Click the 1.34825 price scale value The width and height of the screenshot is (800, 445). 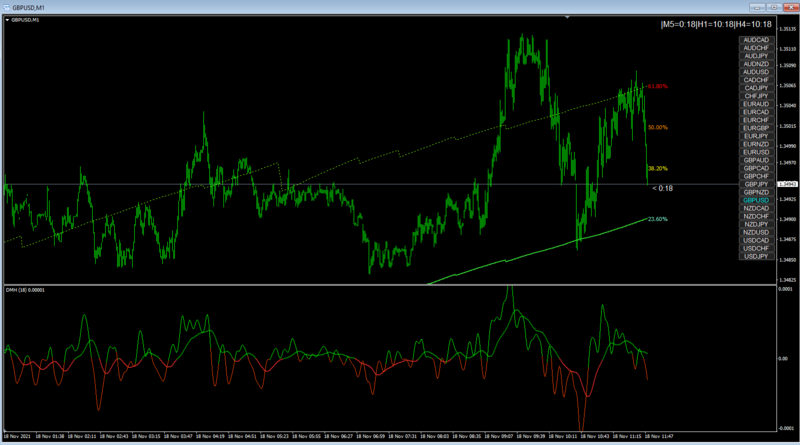[x=788, y=280]
